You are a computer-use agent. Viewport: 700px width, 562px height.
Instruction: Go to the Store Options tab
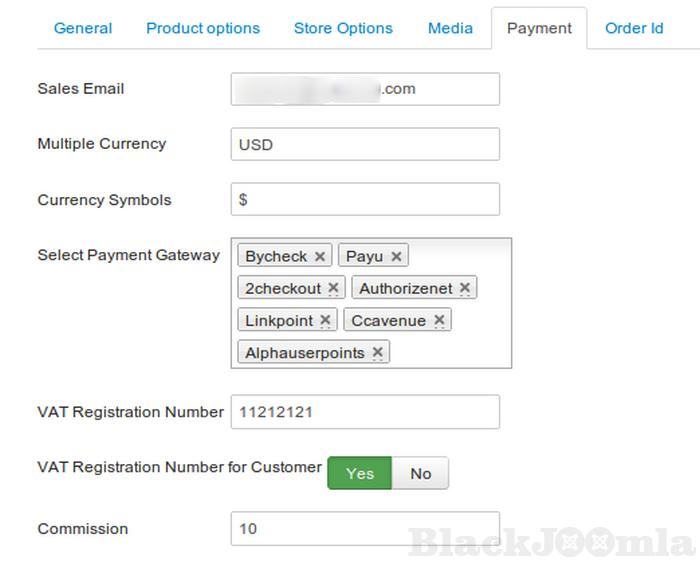point(343,28)
